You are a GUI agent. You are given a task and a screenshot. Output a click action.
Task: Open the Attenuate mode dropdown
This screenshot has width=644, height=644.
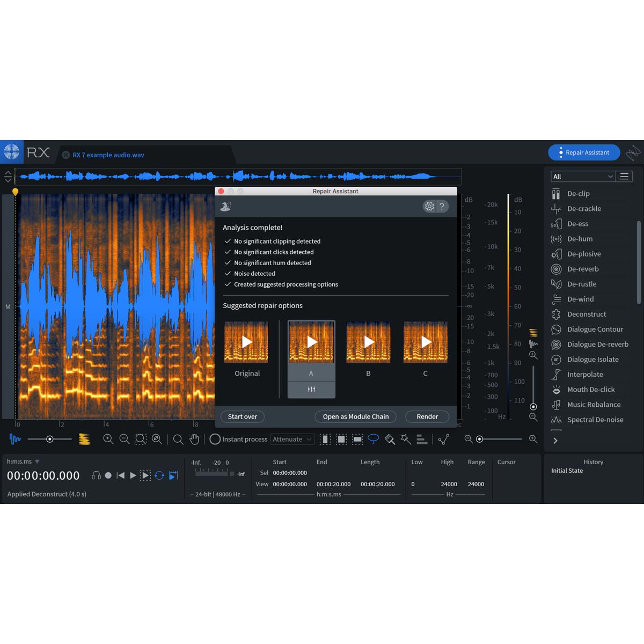coord(292,439)
